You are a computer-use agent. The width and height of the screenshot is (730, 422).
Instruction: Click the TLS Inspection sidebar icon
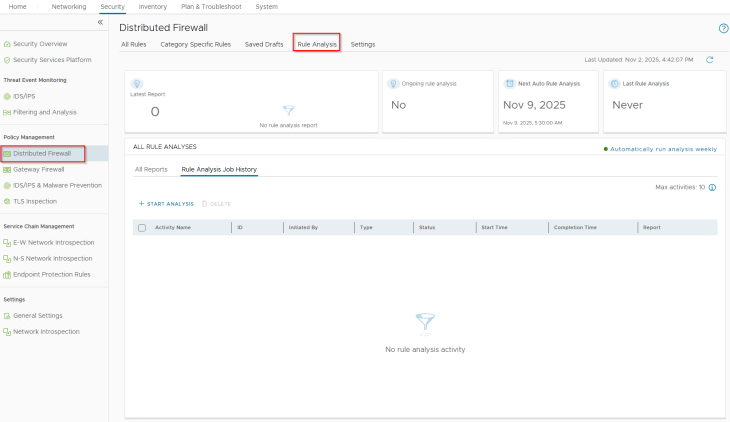(7, 201)
